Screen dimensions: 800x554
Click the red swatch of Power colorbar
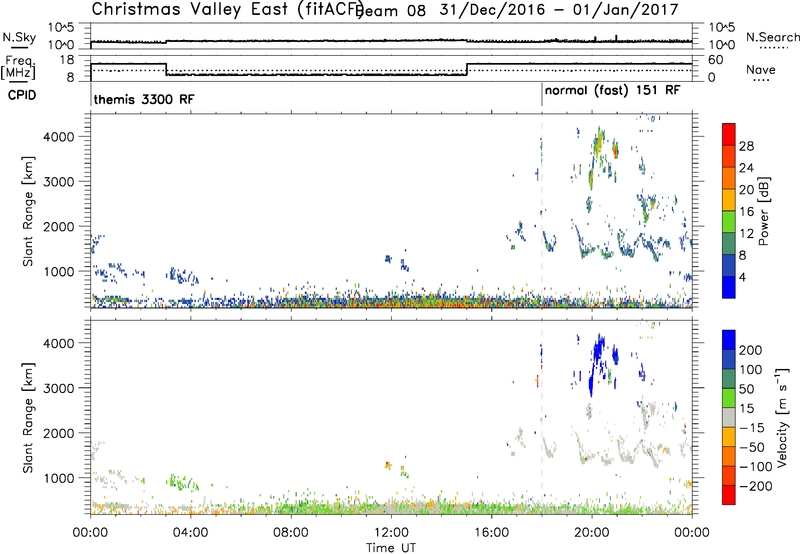729,134
